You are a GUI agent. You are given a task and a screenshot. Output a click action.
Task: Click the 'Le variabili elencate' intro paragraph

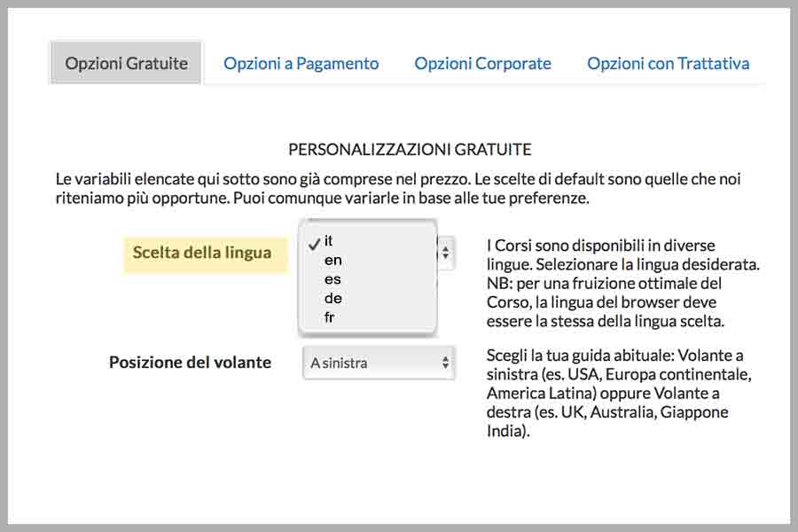click(x=398, y=188)
